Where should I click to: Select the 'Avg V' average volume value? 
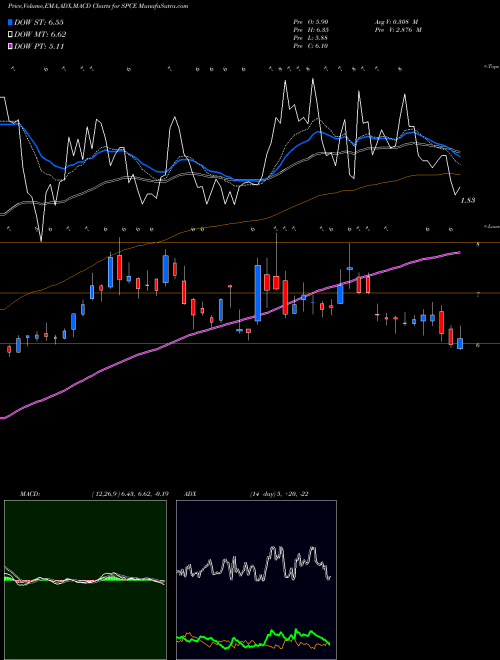click(x=396, y=21)
